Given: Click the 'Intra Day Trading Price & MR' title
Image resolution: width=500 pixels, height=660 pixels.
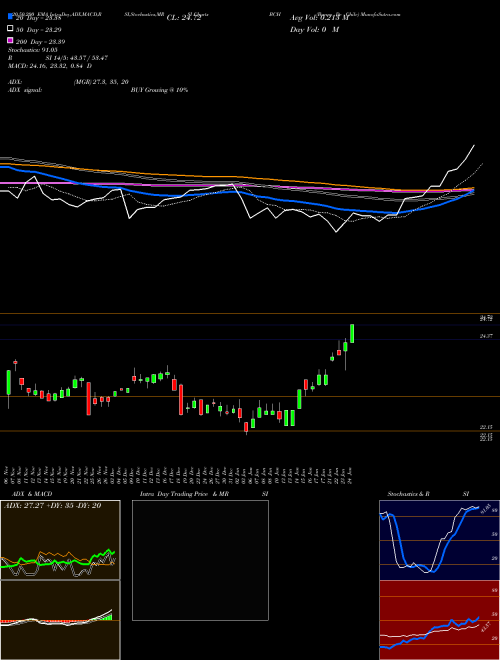Looking at the screenshot, I should coord(184,494).
